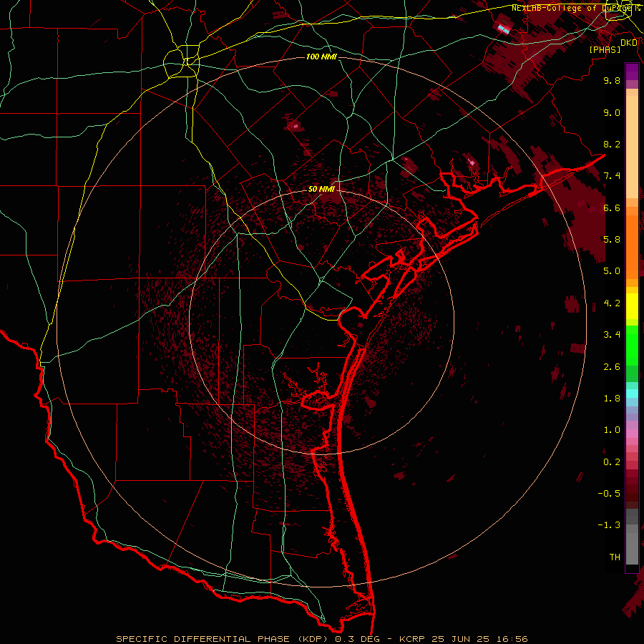Click the 3.4 legend value

tap(612, 335)
